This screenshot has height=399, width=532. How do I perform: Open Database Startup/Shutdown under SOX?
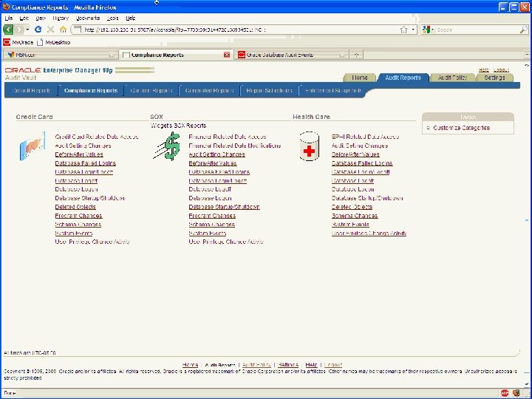[x=225, y=207]
